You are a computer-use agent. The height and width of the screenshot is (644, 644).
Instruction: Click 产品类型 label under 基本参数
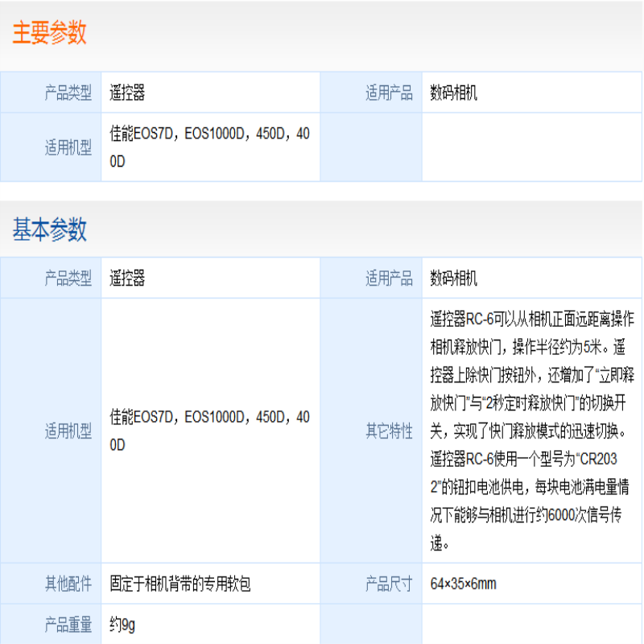(68, 279)
